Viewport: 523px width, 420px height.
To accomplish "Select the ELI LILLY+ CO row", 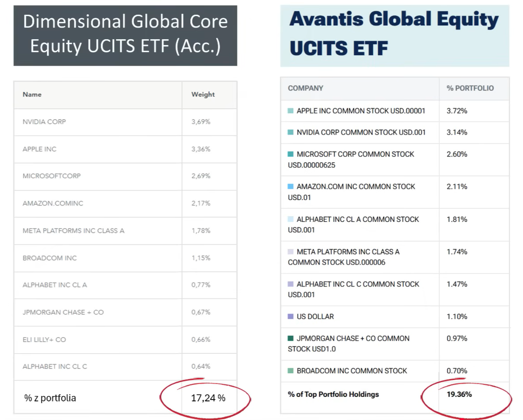I will [126, 339].
